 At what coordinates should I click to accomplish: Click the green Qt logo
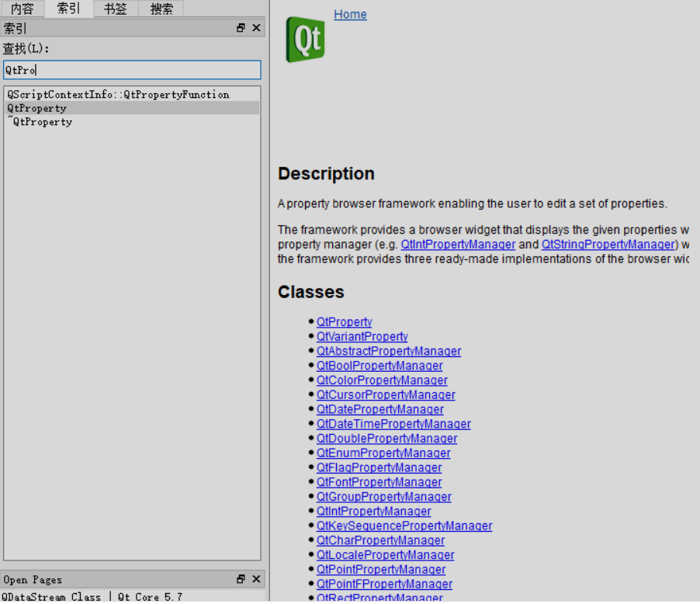pos(305,40)
